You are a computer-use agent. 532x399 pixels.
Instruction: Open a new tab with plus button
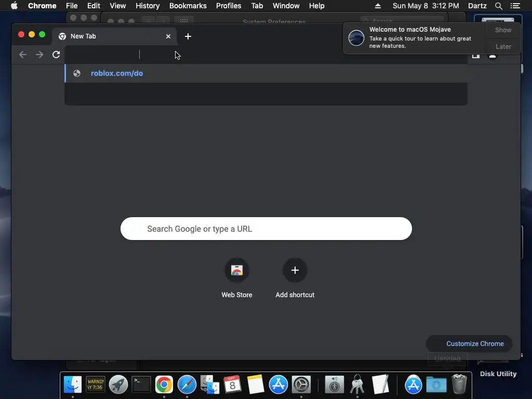tap(188, 36)
